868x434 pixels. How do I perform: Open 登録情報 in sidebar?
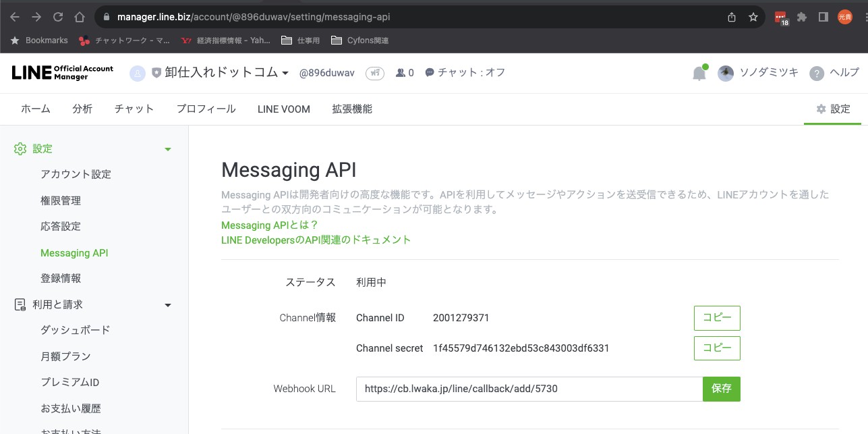click(61, 278)
